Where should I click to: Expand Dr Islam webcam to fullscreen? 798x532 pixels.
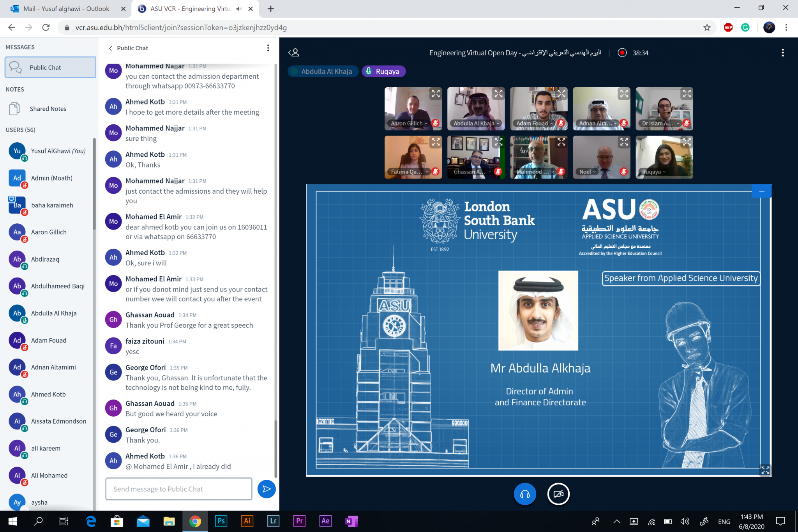coord(687,94)
